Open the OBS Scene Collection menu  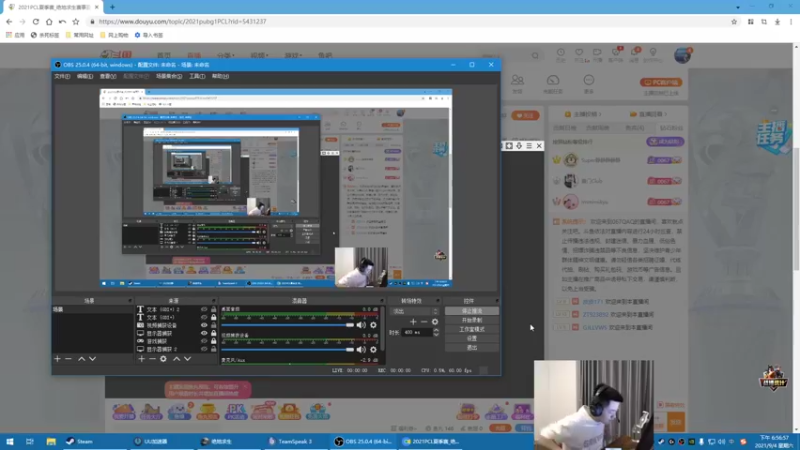(168, 76)
